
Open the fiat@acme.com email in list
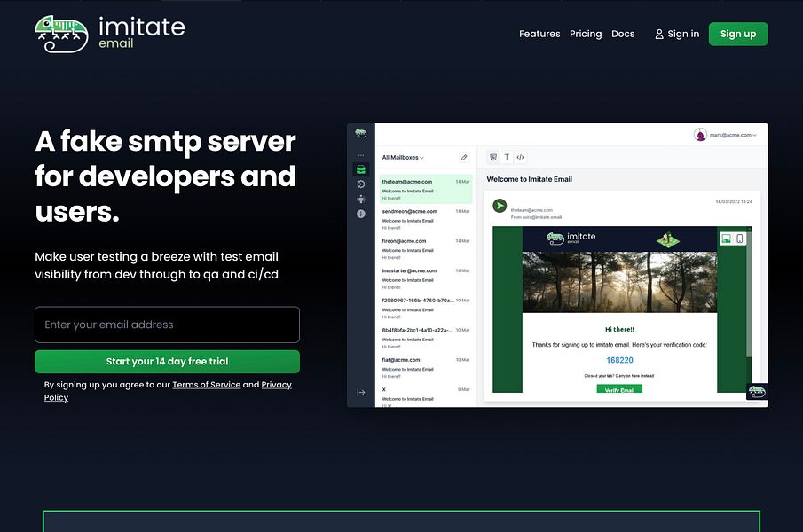(x=426, y=367)
